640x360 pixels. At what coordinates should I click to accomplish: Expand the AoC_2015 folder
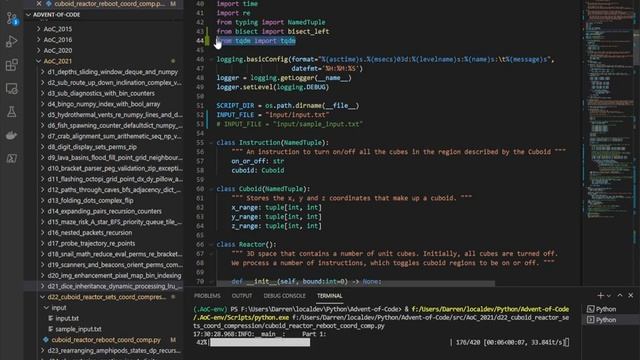click(x=39, y=29)
